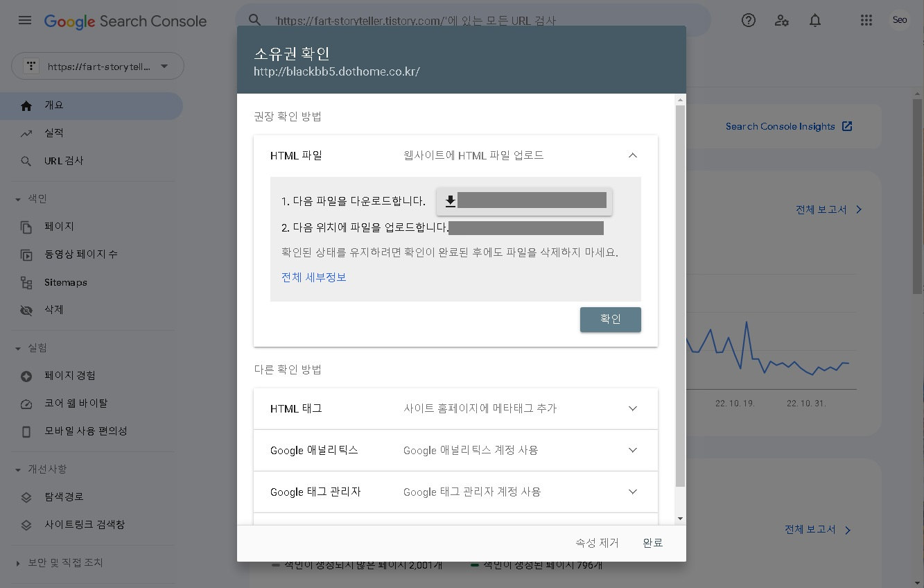The height and width of the screenshot is (588, 924).
Task: Click the trend icon beside 실적
Action: [x=26, y=133]
